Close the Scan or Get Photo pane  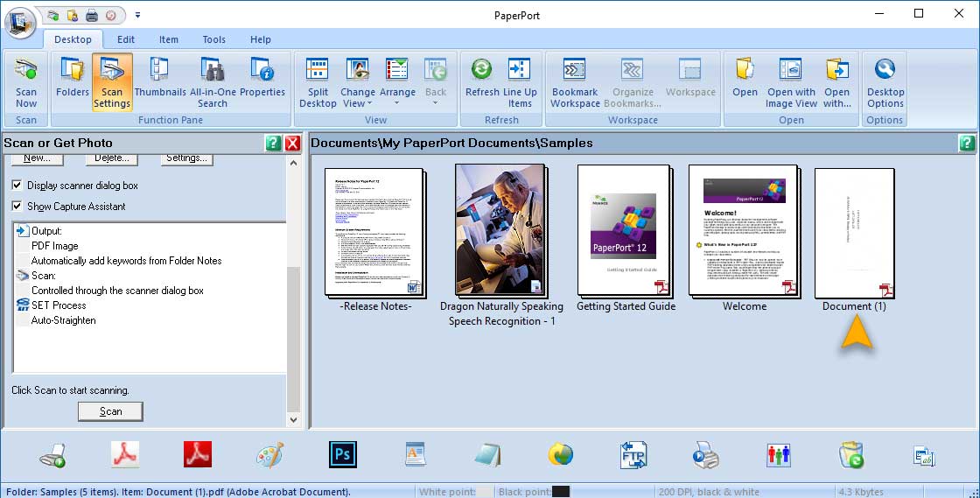click(292, 143)
